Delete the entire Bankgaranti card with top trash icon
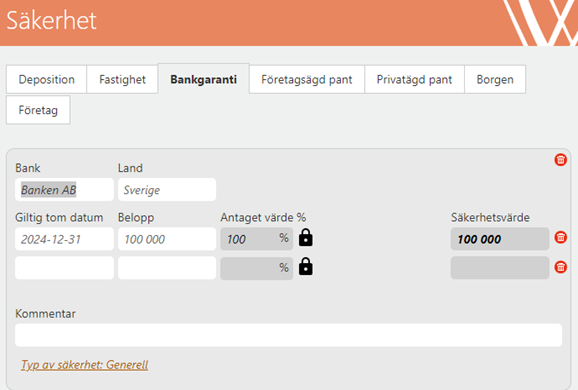578x390 pixels. (x=561, y=160)
